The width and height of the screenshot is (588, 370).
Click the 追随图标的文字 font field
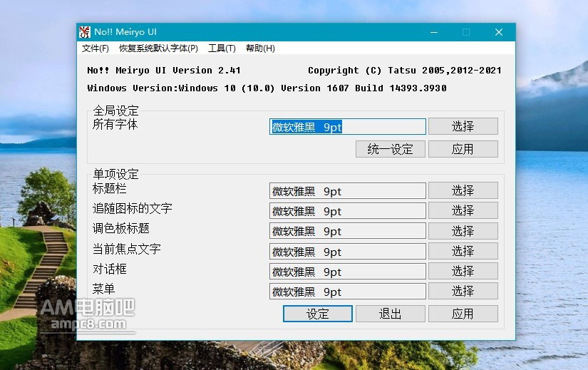pos(348,211)
